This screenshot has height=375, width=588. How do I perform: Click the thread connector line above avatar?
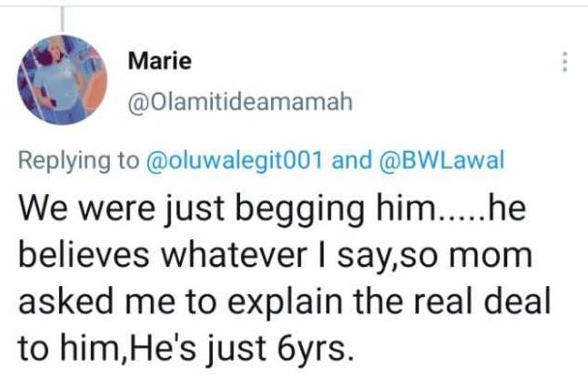click(x=63, y=16)
